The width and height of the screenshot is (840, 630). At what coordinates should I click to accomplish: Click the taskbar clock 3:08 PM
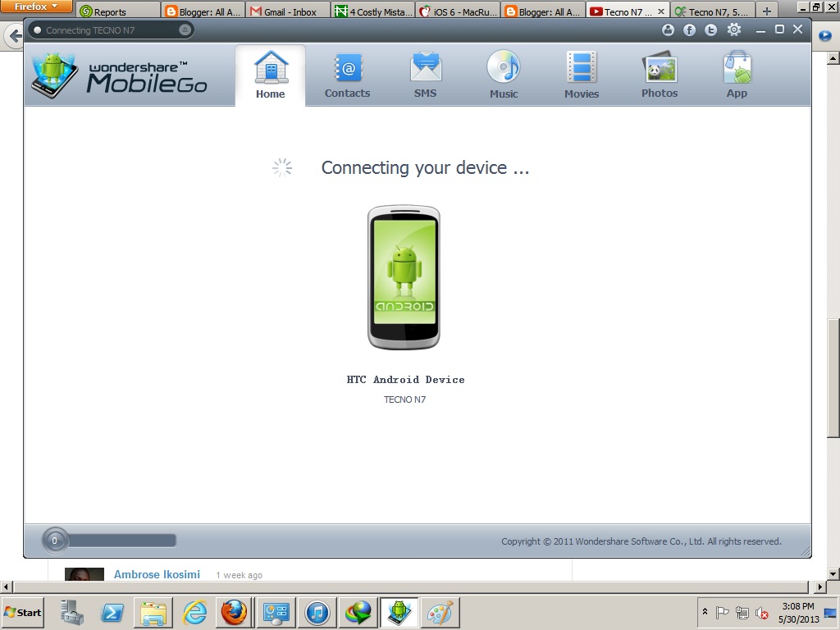point(798,606)
